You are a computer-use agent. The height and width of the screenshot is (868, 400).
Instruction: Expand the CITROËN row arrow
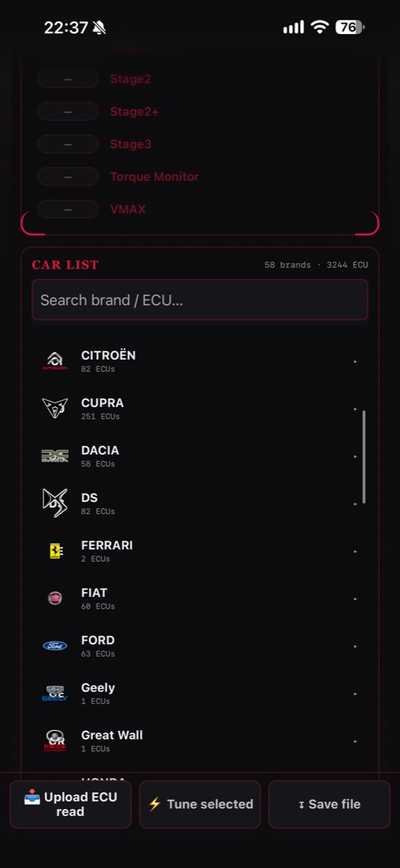(x=355, y=361)
